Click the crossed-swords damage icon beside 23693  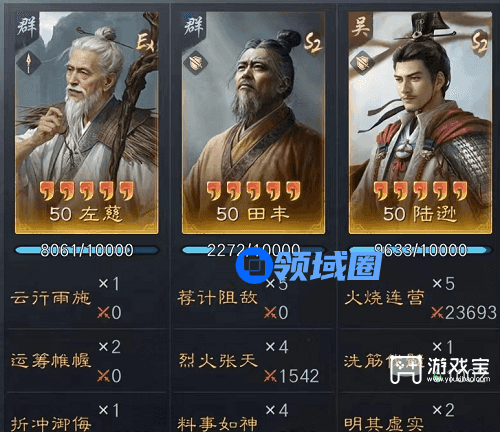[437, 313]
